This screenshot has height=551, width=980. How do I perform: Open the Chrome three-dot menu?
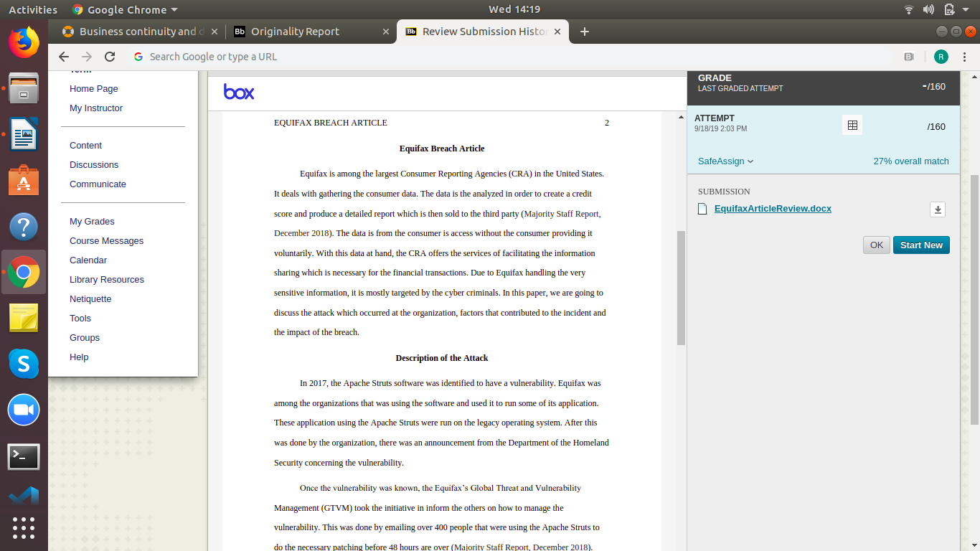[x=964, y=57]
